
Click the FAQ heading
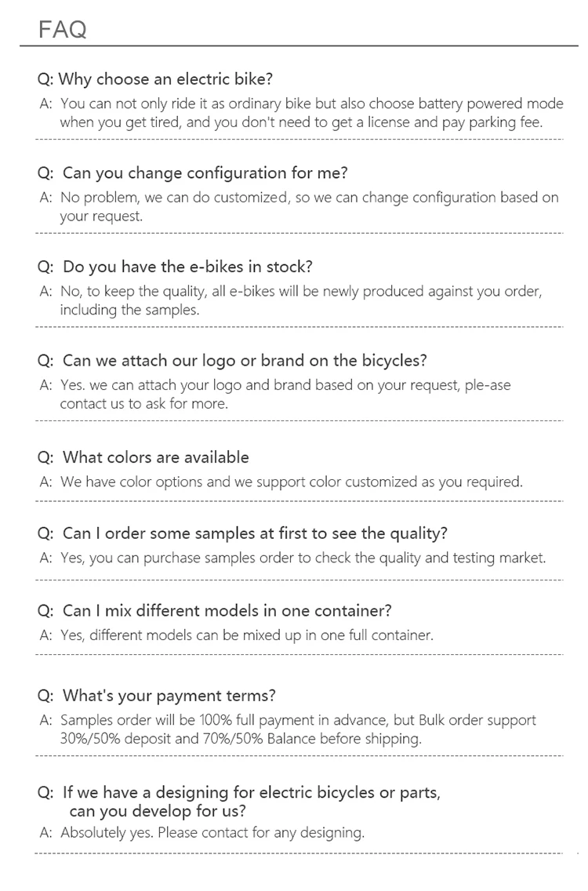(x=62, y=30)
